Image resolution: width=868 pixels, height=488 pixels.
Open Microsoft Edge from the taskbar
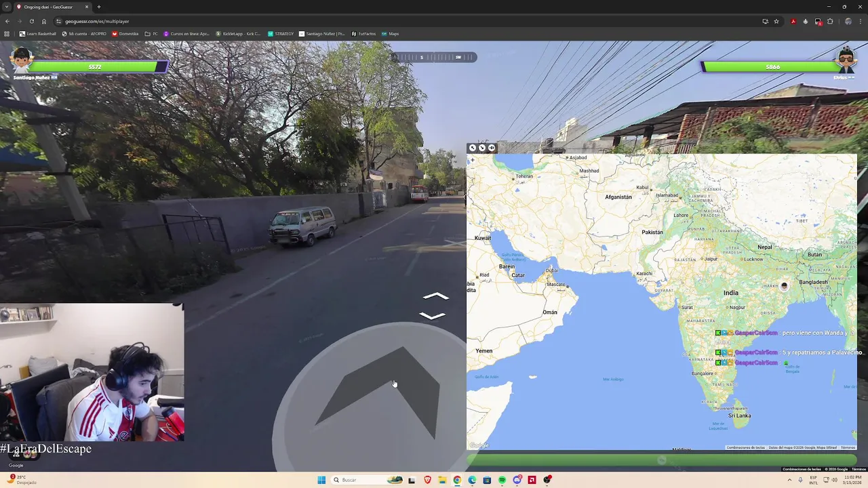472,480
